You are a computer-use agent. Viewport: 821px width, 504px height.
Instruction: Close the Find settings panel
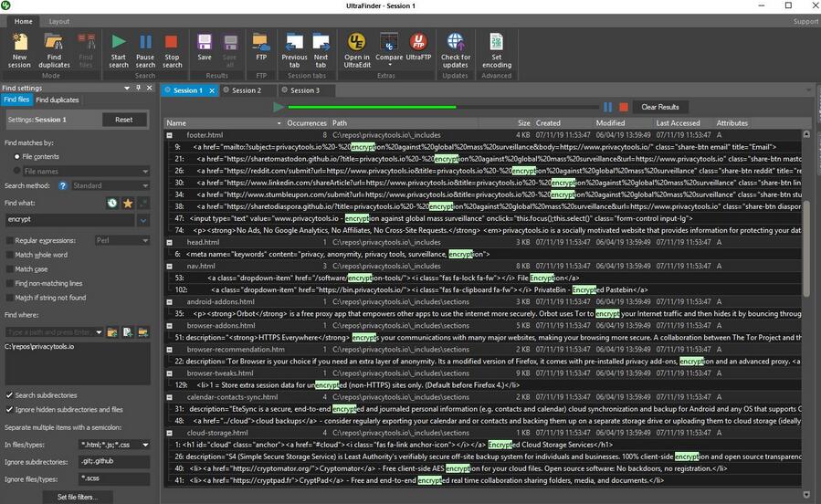(149, 88)
